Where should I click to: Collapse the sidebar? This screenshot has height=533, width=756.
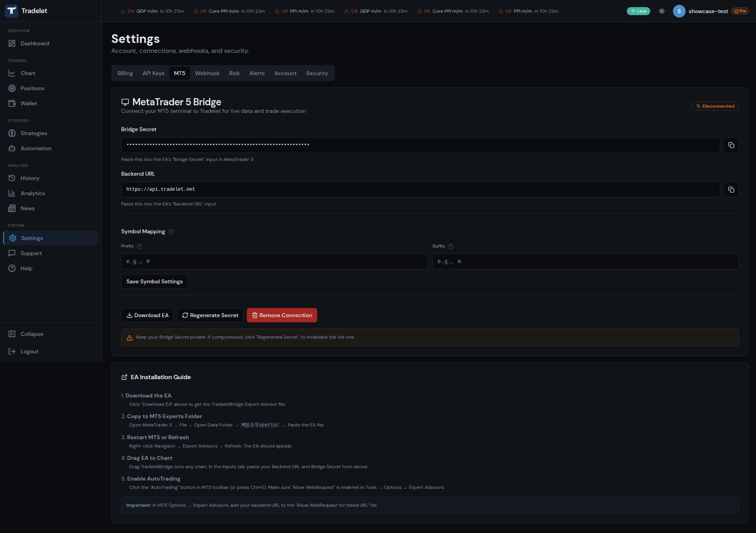(x=31, y=334)
